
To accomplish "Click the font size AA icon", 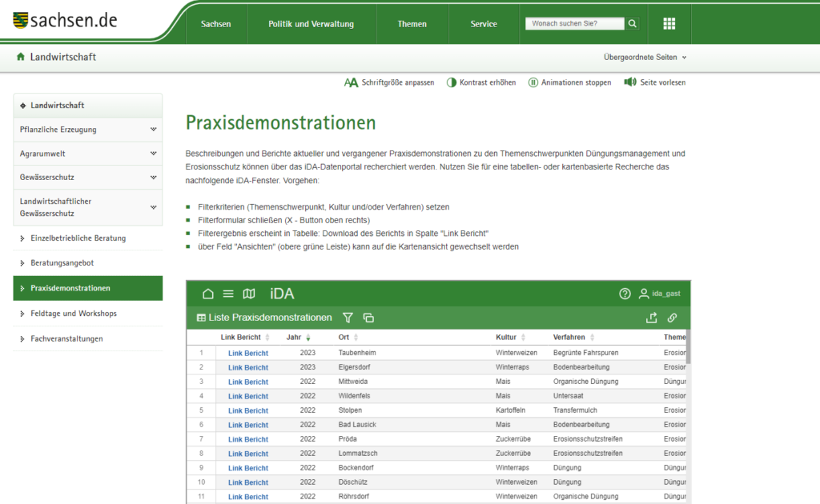I will (x=351, y=82).
